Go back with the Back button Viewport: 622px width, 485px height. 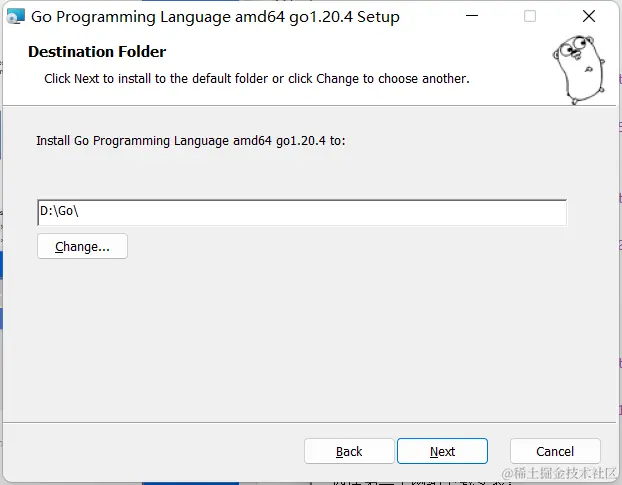(x=349, y=451)
